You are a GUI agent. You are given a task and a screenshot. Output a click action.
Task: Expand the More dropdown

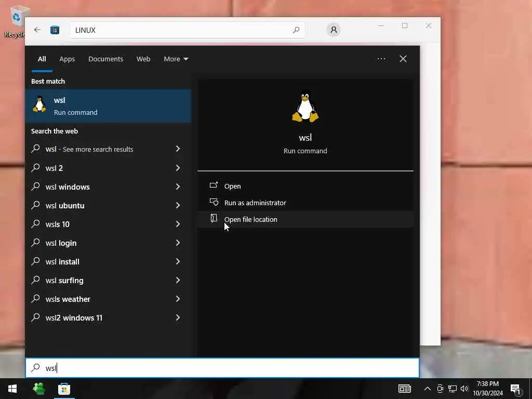[176, 59]
